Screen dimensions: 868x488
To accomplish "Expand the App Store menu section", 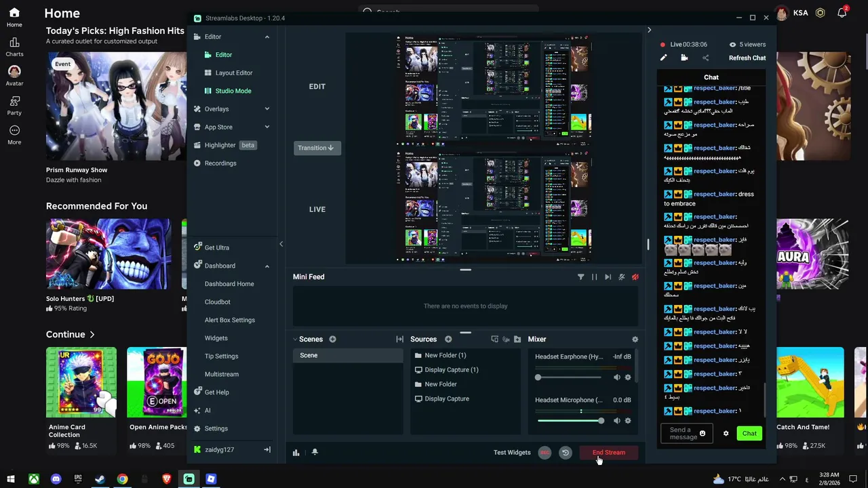I will 267,127.
